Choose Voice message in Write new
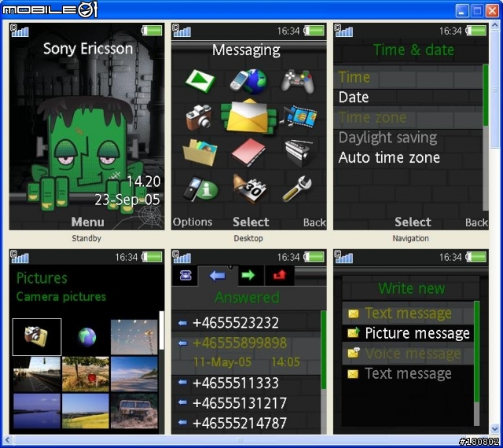 pos(408,354)
